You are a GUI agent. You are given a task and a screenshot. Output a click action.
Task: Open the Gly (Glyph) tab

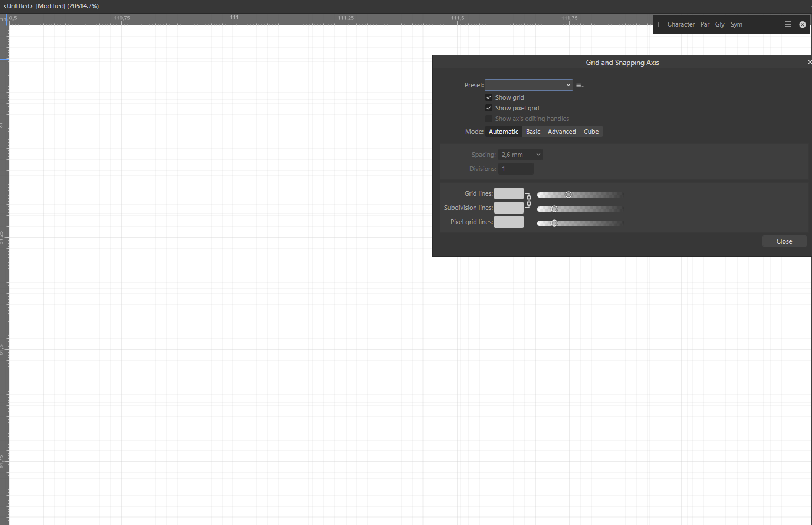point(719,24)
